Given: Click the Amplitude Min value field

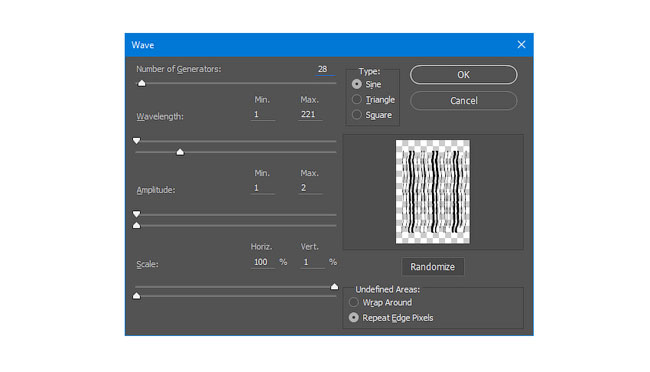Looking at the screenshot, I should coord(263,188).
